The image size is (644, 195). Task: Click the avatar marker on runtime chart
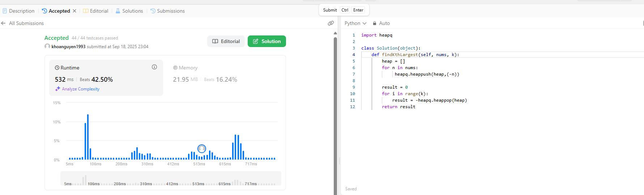point(202,148)
